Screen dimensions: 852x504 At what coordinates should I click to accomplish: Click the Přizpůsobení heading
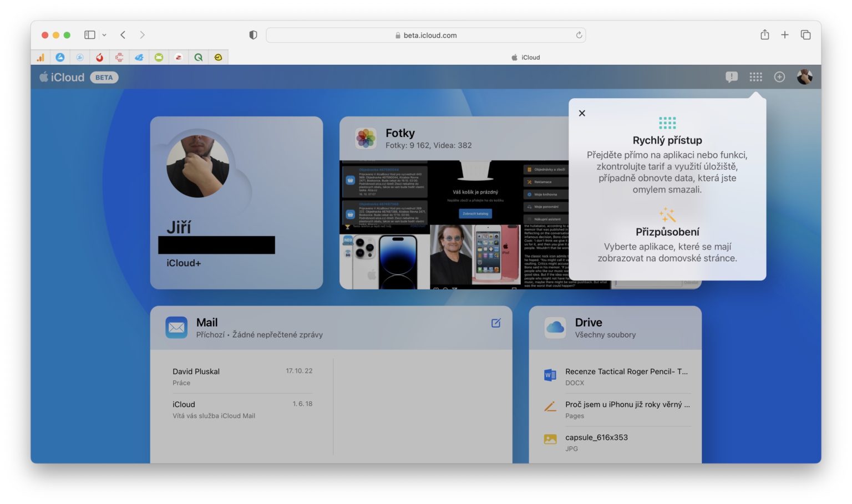click(x=667, y=232)
